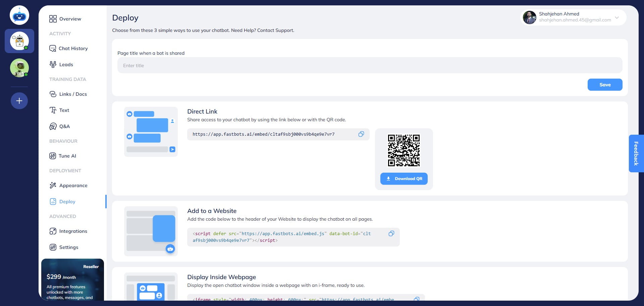
Task: Add a new chatbot with plus button
Action: pos(19,101)
